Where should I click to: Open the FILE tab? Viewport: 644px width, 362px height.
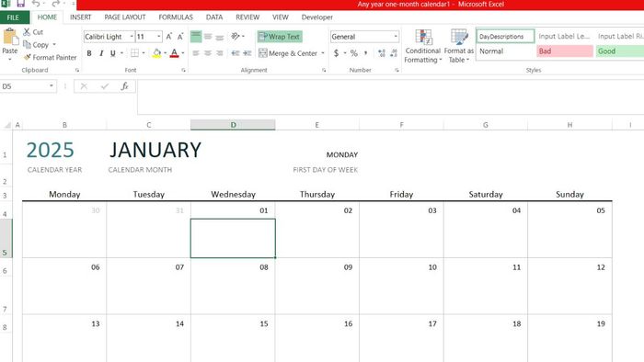coord(13,17)
